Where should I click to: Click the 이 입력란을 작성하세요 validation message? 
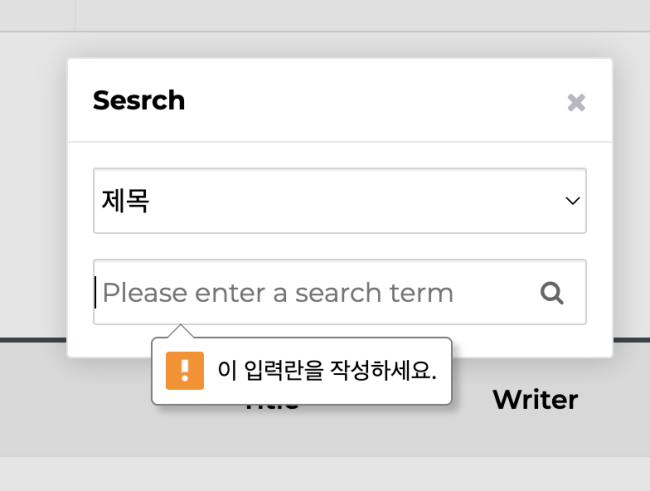click(x=327, y=370)
